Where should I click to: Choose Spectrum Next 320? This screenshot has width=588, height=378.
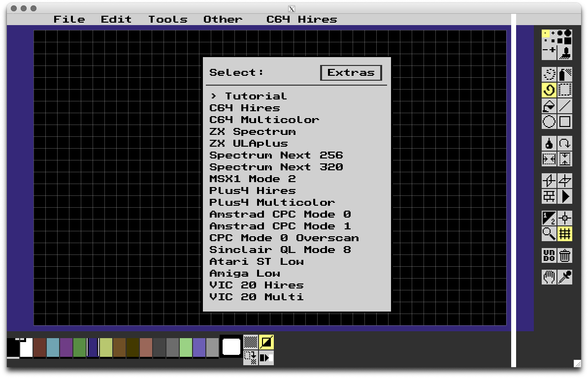276,167
